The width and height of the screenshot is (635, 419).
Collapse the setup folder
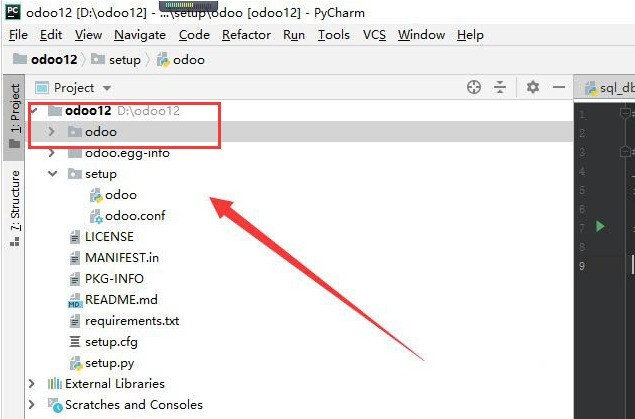tap(51, 174)
